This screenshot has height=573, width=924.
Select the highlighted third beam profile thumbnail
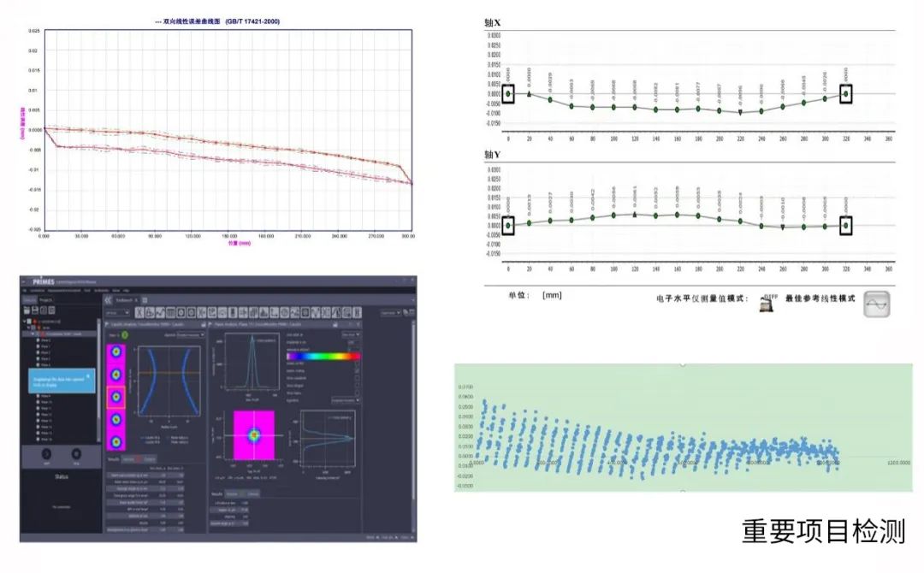pos(115,398)
